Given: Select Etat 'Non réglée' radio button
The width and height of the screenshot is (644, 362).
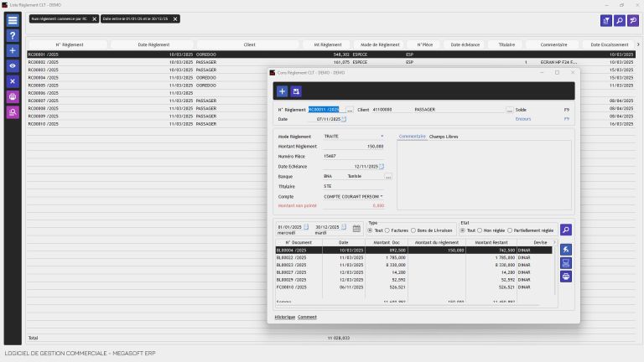Looking at the screenshot, I should (480, 230).
